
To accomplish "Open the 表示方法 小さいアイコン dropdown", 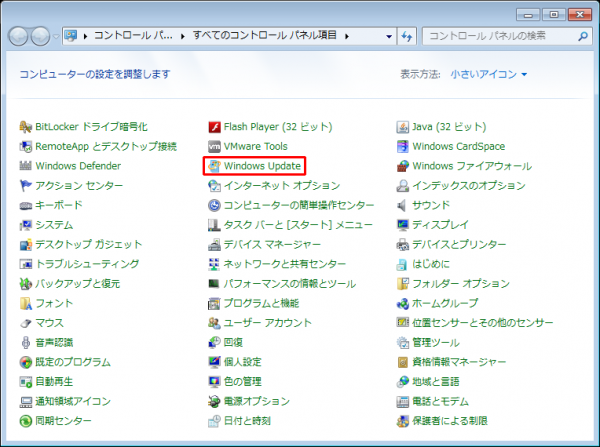I will point(489,74).
